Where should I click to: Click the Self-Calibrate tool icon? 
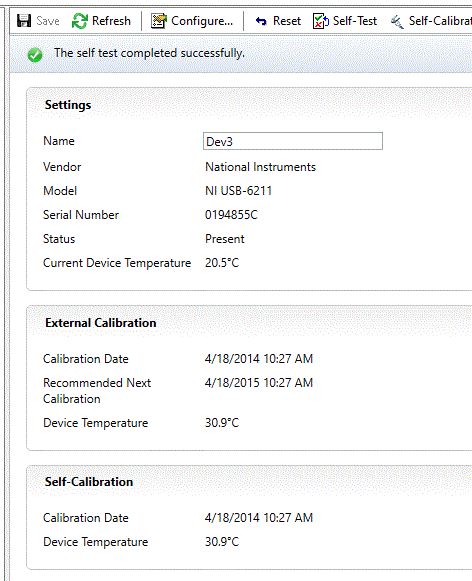397,21
